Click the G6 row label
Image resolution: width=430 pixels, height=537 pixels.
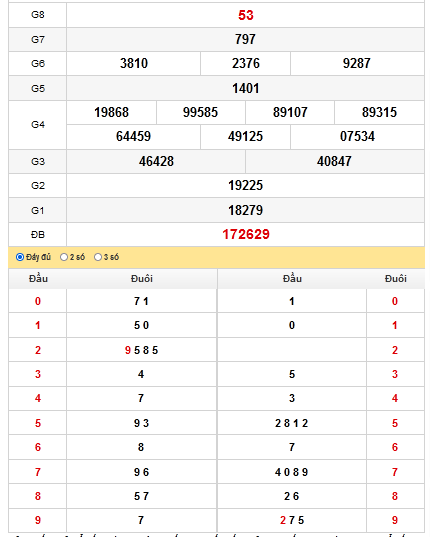(x=38, y=63)
